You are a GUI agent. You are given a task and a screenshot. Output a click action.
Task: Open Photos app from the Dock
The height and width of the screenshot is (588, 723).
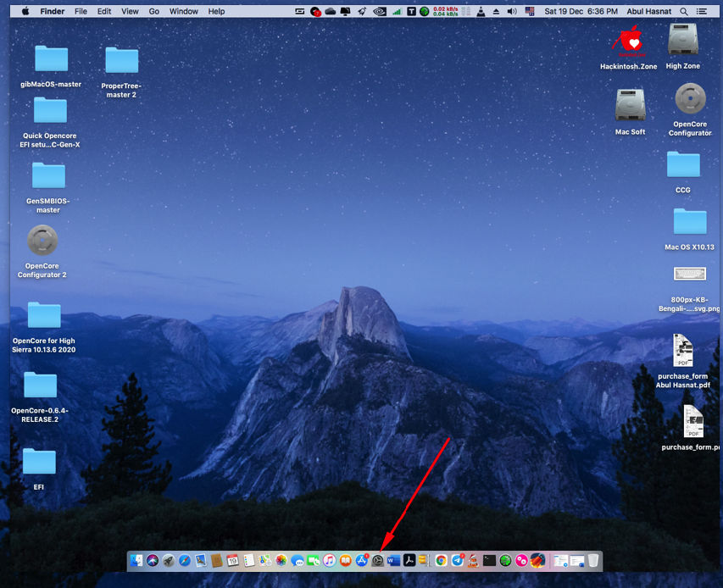pyautogui.click(x=281, y=561)
